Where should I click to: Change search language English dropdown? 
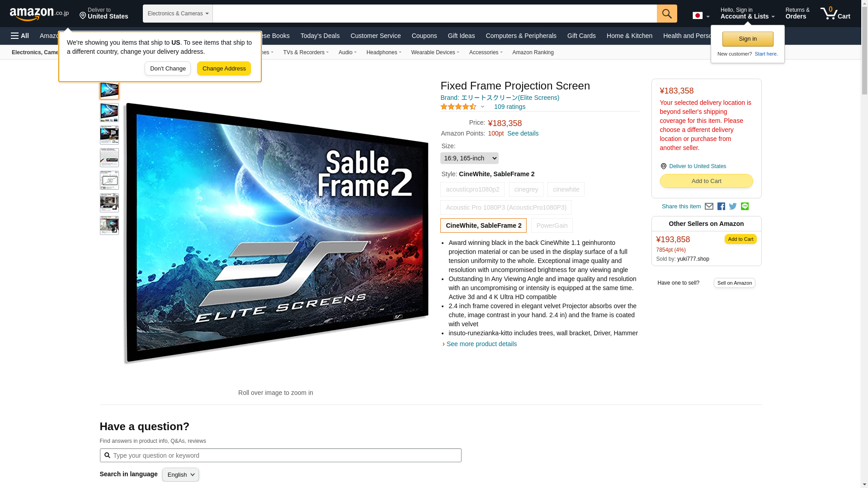pyautogui.click(x=180, y=474)
